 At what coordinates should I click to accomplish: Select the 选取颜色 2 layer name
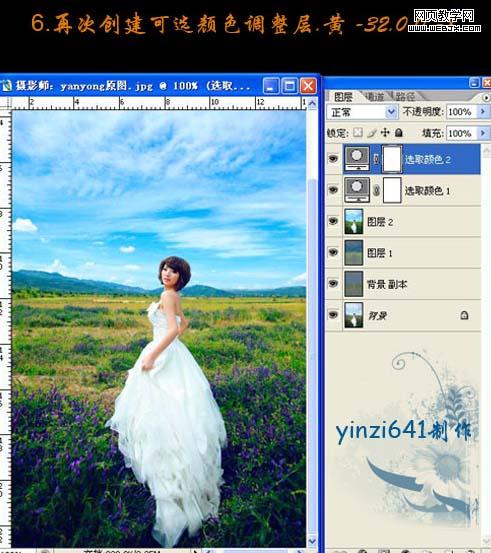(x=428, y=159)
